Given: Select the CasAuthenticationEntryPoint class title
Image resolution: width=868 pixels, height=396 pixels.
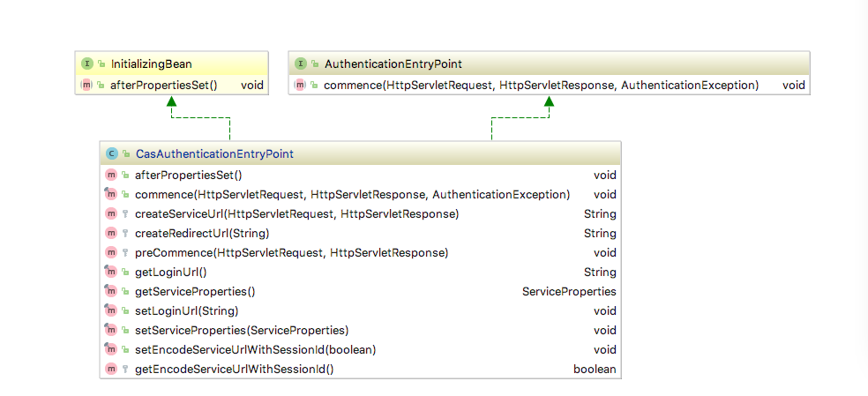Looking at the screenshot, I should point(214,154).
